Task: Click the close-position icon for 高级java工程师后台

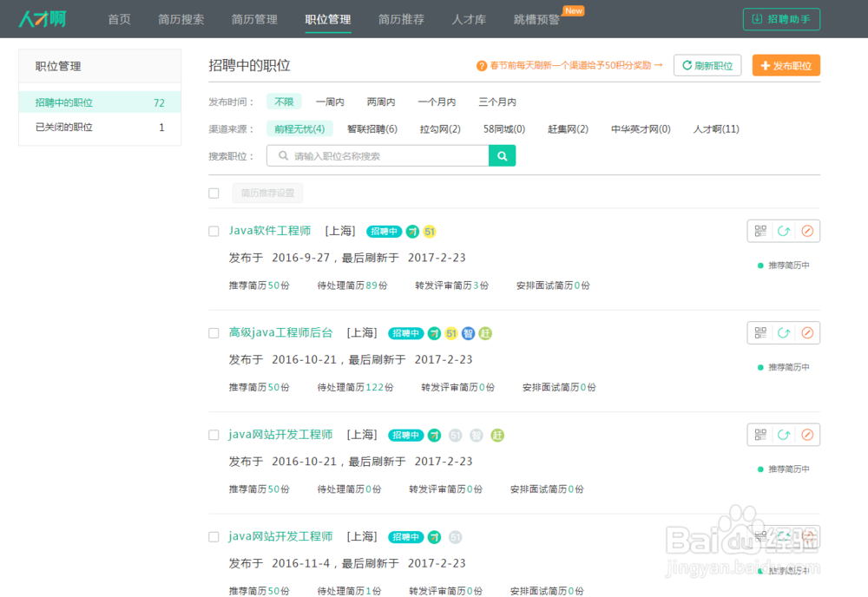Action: [807, 332]
